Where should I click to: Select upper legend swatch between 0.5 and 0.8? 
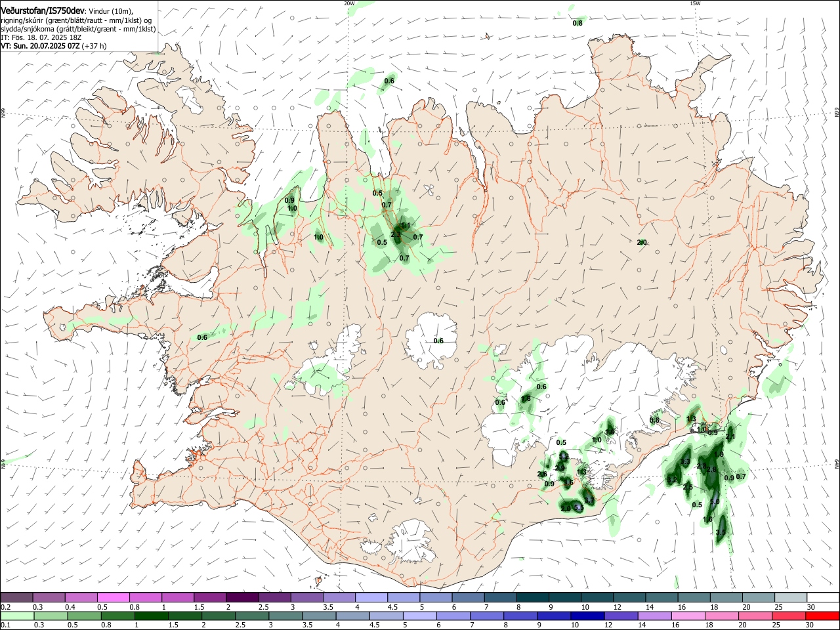pyautogui.click(x=113, y=598)
